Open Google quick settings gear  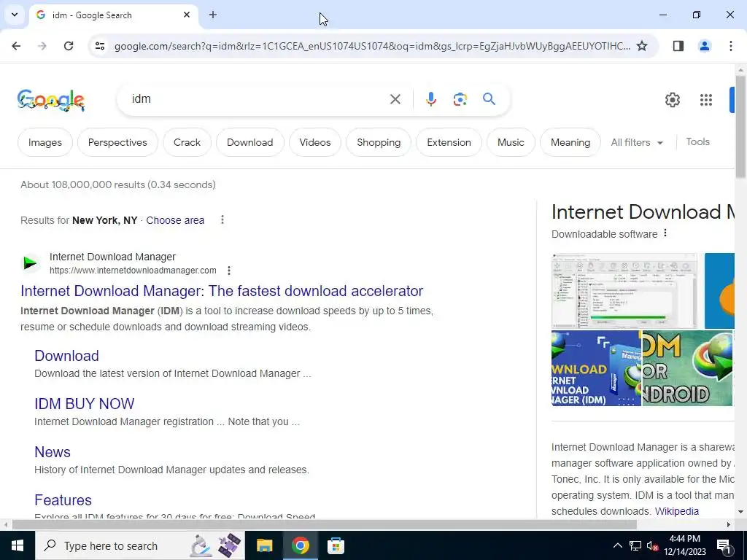coord(672,100)
